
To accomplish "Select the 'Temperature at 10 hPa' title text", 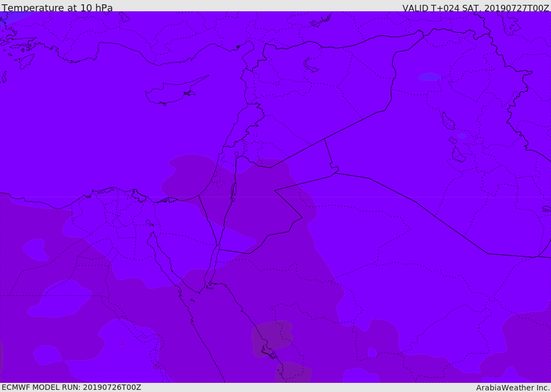I will [57, 8].
